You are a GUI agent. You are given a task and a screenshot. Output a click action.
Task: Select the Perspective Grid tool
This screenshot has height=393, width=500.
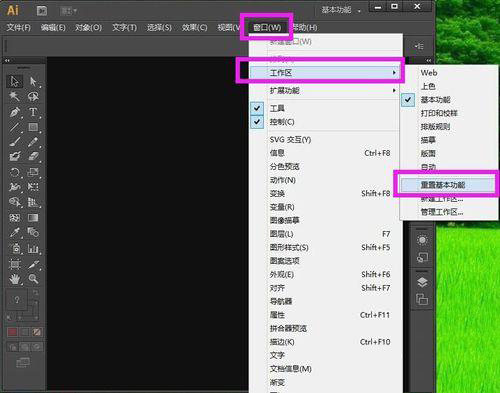point(33,202)
